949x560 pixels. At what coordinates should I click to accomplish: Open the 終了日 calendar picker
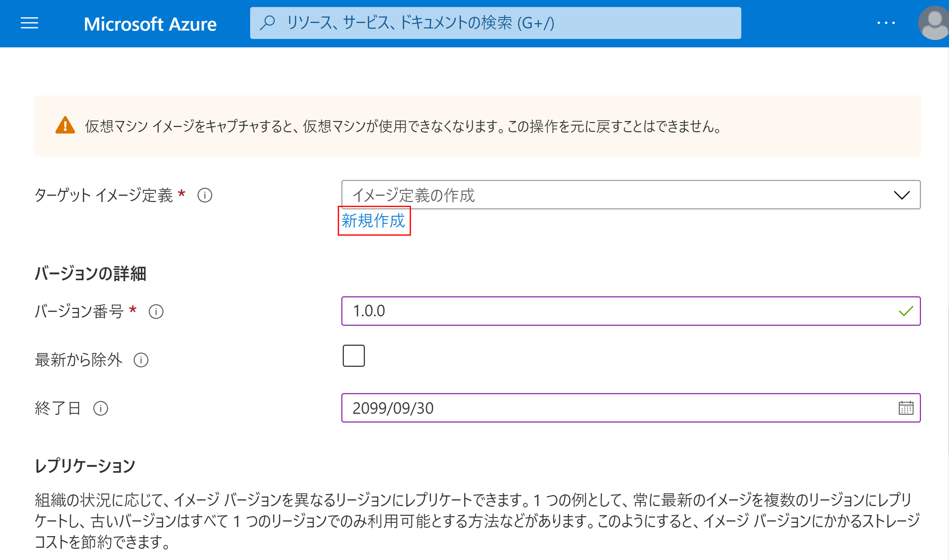[905, 408]
